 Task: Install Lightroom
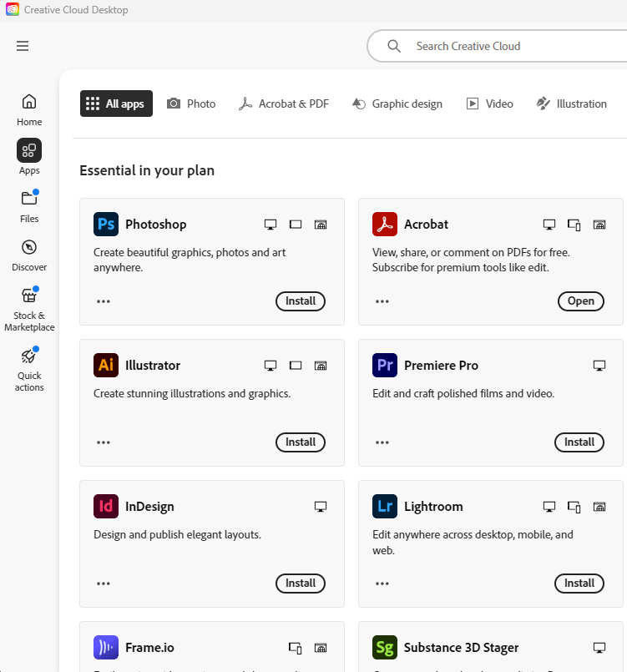coord(579,583)
